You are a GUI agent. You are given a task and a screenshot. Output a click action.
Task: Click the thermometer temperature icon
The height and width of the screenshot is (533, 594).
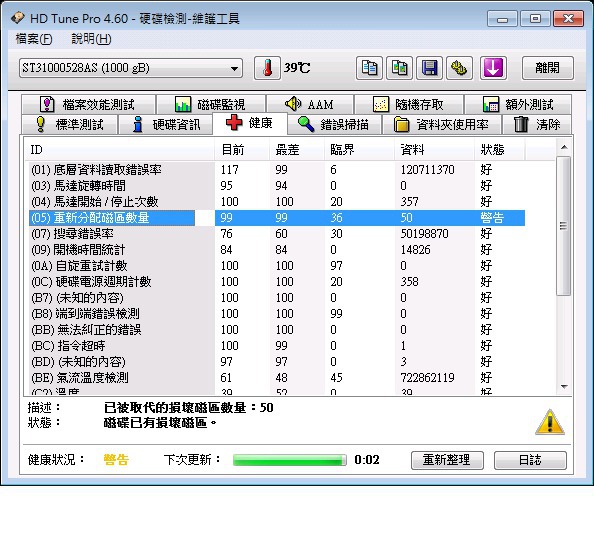click(x=267, y=68)
